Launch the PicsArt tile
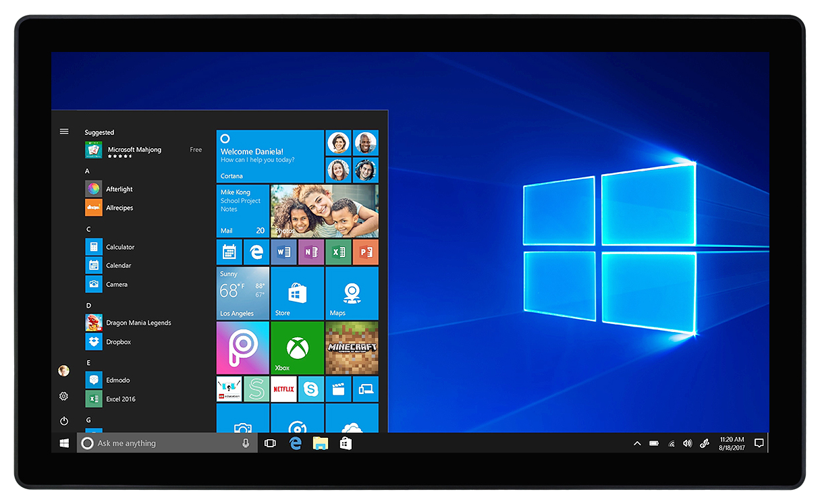 click(x=243, y=348)
